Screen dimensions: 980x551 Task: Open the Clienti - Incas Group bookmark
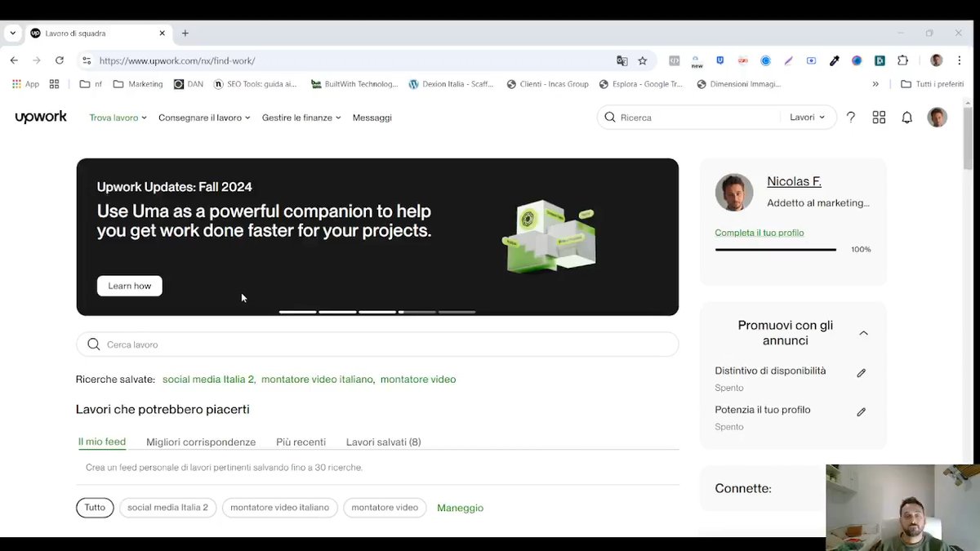click(x=547, y=84)
